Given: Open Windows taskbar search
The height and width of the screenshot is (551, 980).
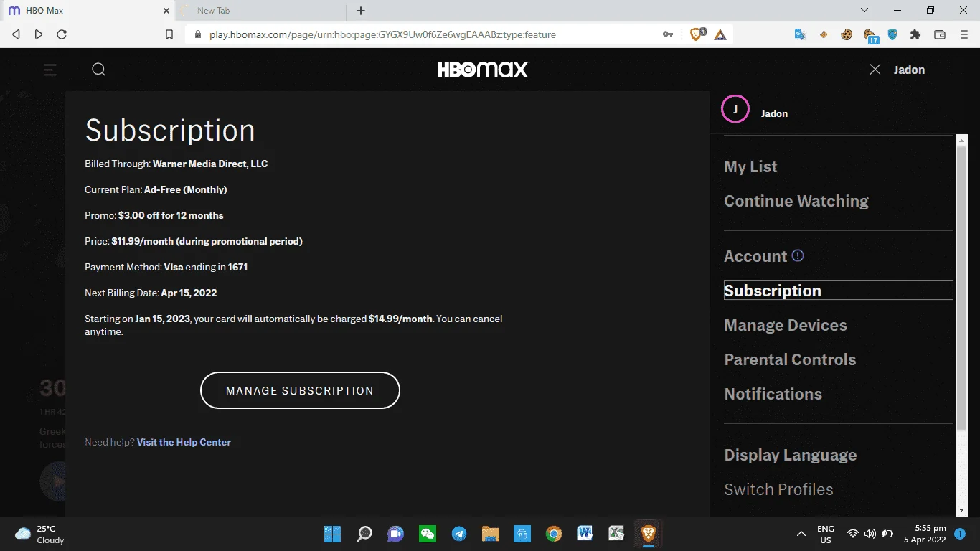Looking at the screenshot, I should click(364, 534).
